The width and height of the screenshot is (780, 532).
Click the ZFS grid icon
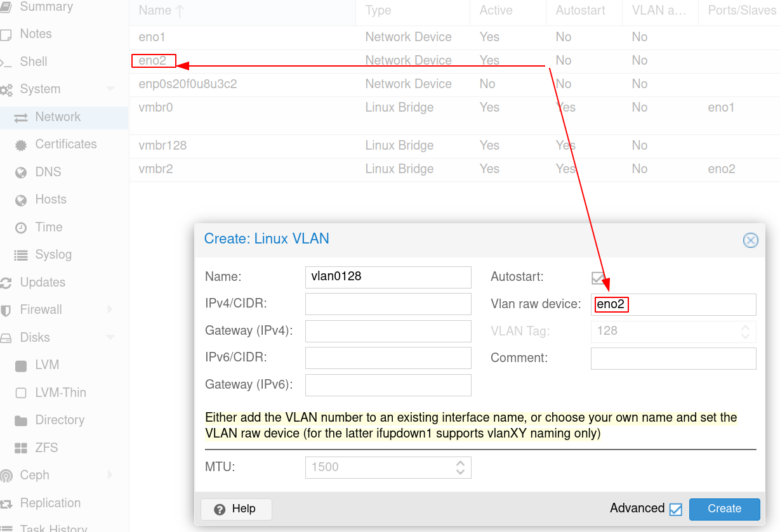[x=21, y=448]
